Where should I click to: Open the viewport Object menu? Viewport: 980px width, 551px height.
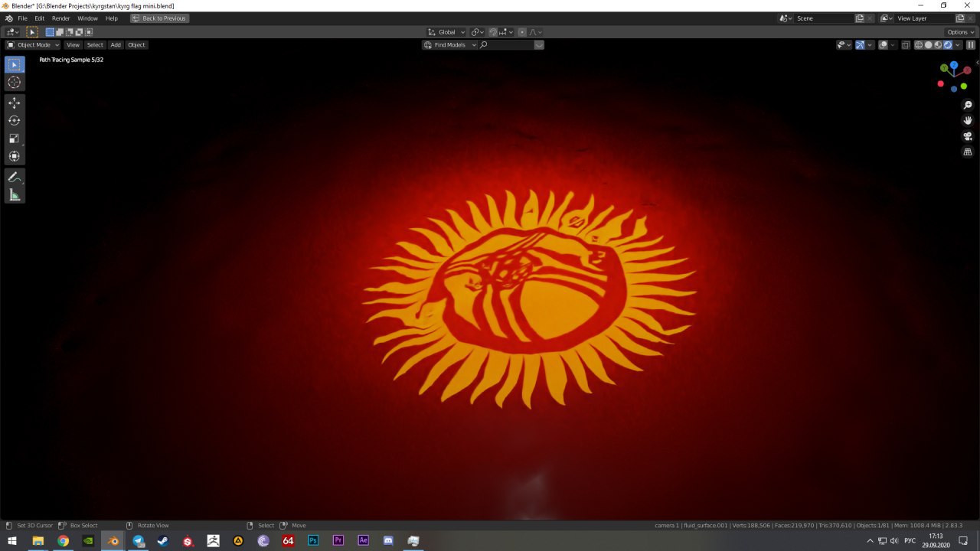[x=136, y=45]
